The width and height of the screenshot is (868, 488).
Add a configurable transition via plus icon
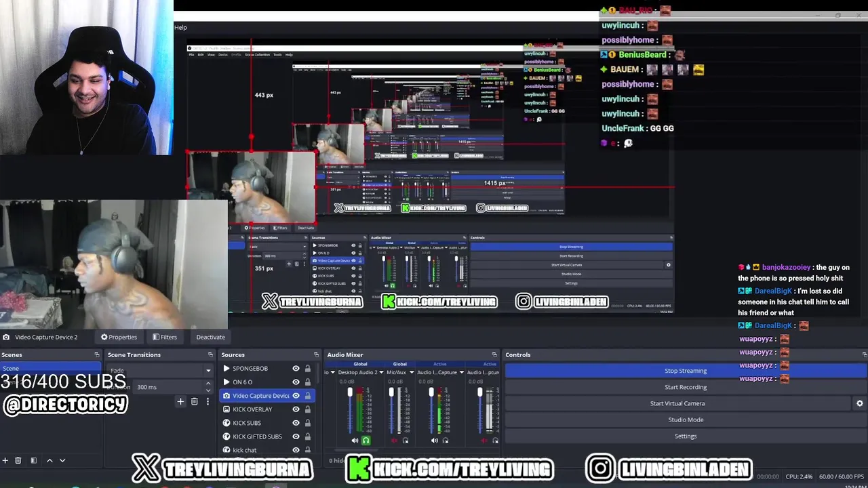[x=180, y=401]
